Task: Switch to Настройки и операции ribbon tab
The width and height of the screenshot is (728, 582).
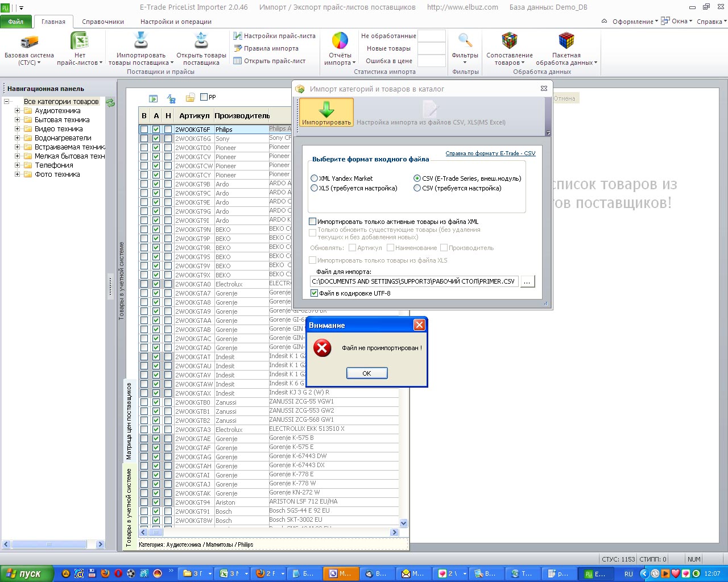Action: pos(176,22)
